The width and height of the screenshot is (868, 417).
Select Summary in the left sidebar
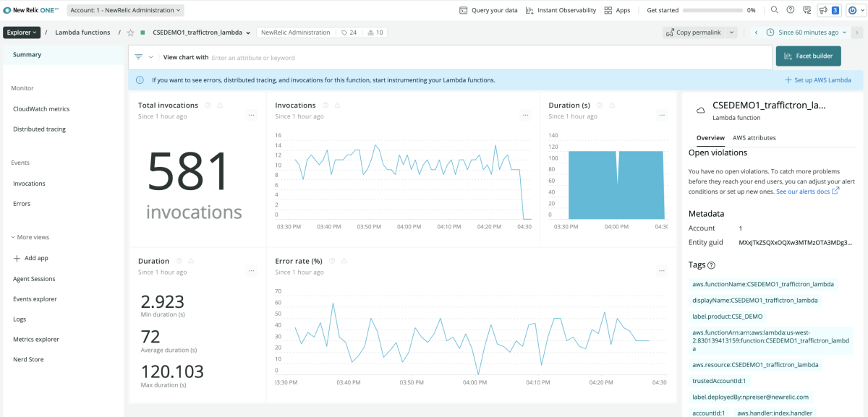(64, 55)
